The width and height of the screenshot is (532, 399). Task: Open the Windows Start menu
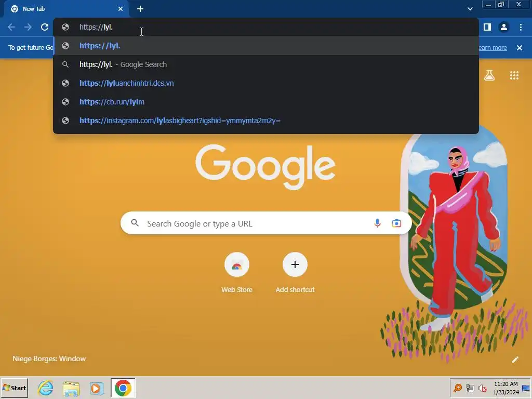click(x=14, y=388)
